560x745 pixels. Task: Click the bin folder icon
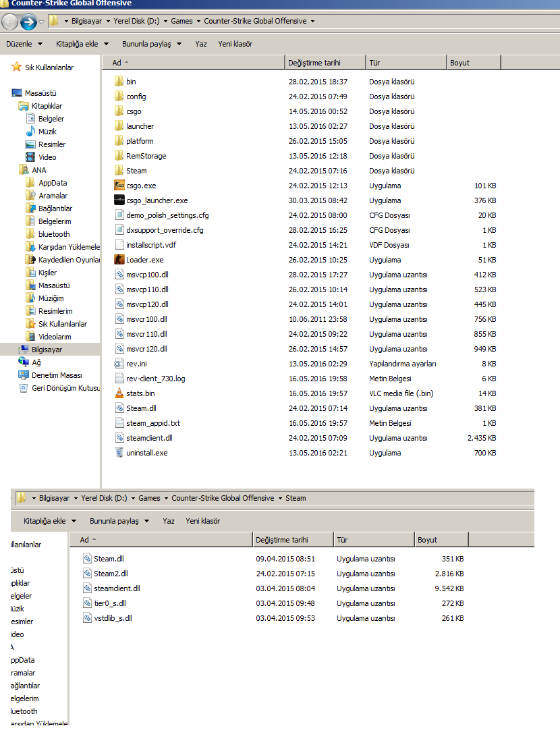[119, 81]
